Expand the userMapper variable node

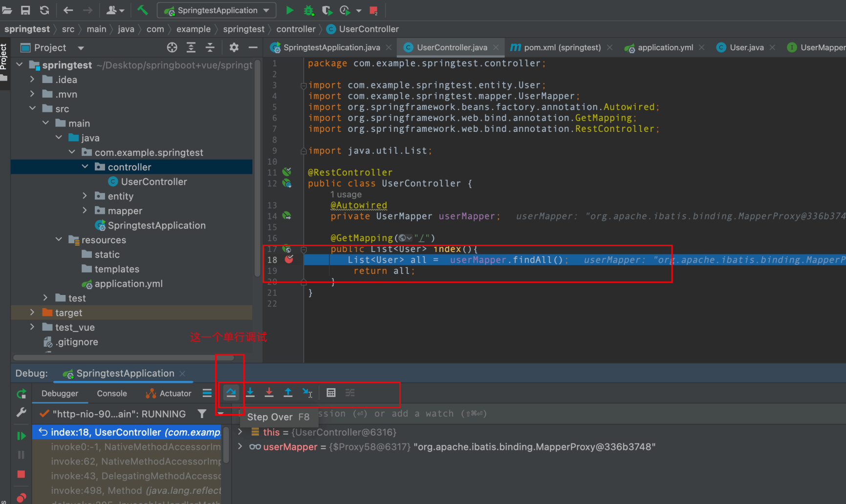(x=240, y=446)
